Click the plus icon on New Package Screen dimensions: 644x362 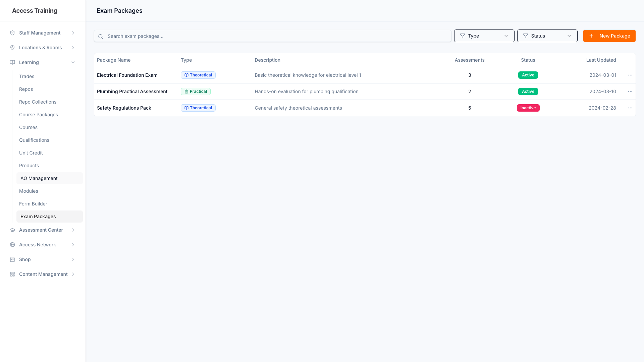591,36
